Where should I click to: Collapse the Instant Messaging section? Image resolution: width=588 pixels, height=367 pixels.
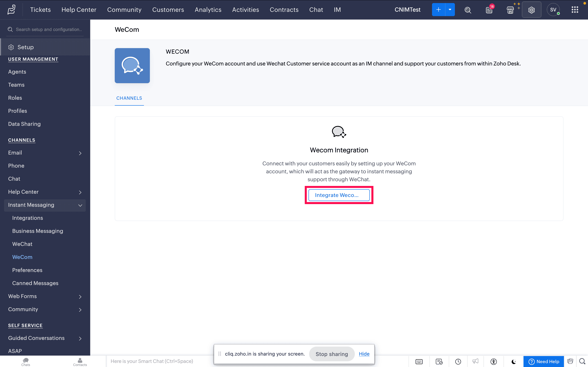80,205
